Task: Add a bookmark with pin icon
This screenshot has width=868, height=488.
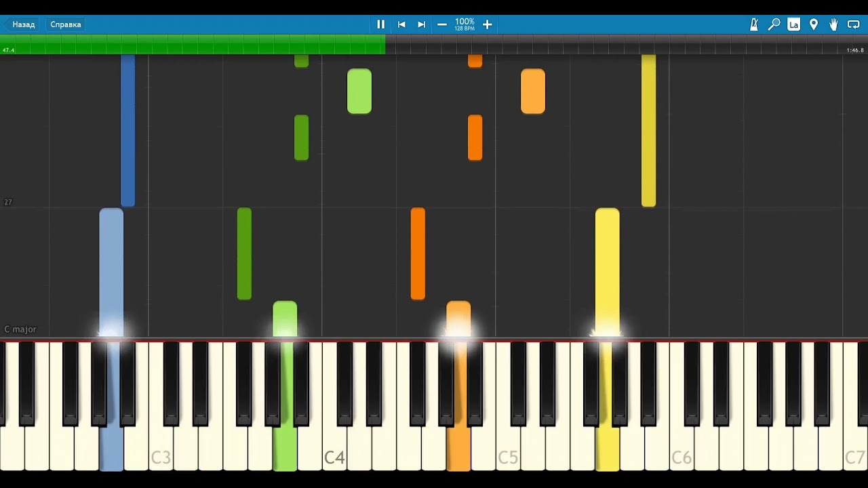Action: tap(814, 24)
